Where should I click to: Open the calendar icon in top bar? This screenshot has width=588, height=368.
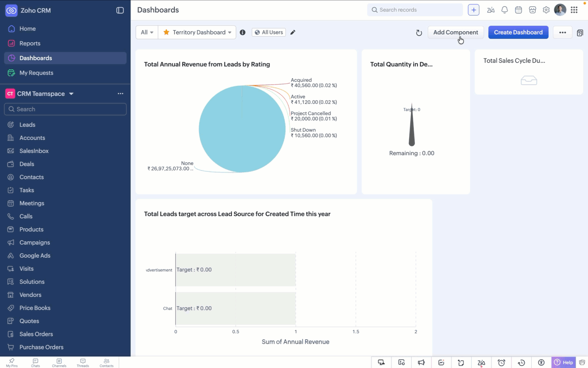click(x=519, y=10)
